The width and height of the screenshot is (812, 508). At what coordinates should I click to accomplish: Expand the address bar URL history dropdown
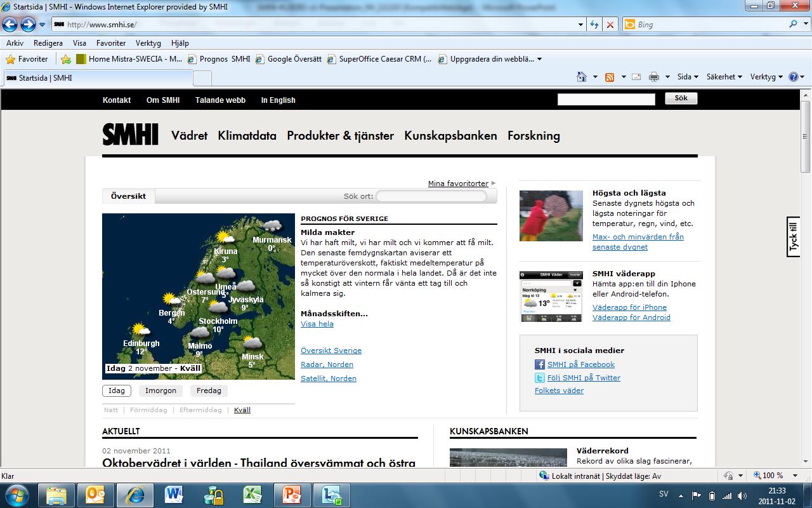point(580,24)
